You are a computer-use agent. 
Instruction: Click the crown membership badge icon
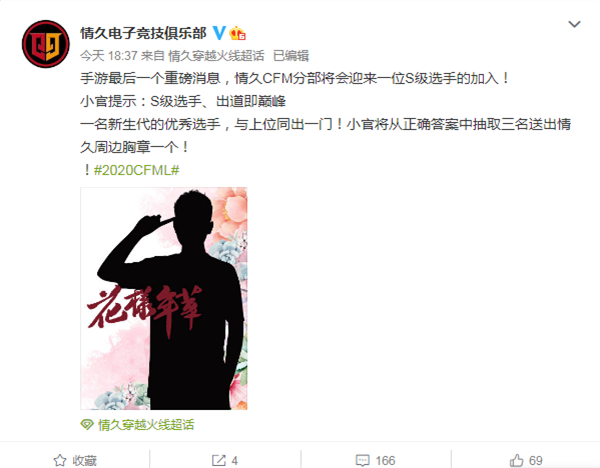point(237,34)
